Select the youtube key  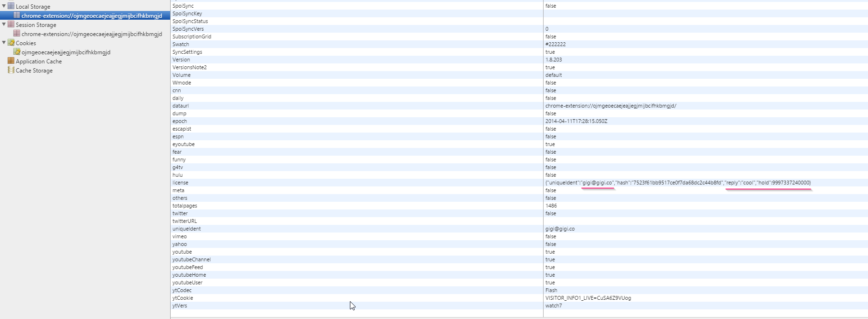tap(182, 252)
